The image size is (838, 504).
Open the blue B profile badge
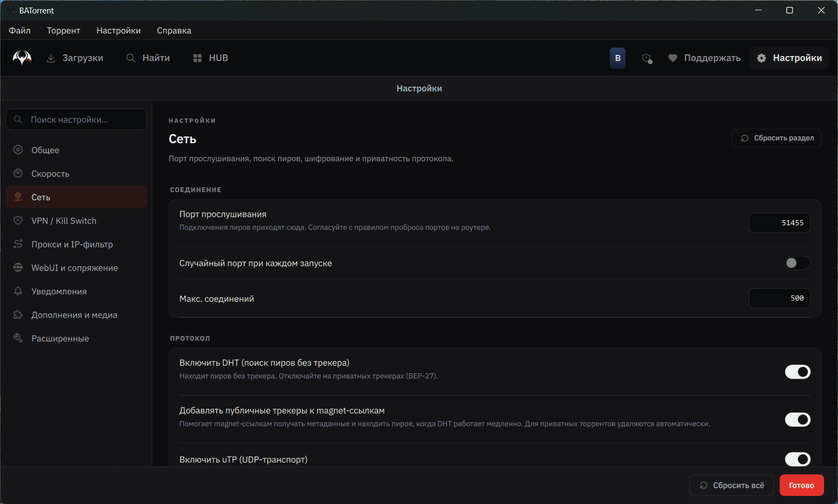click(617, 58)
